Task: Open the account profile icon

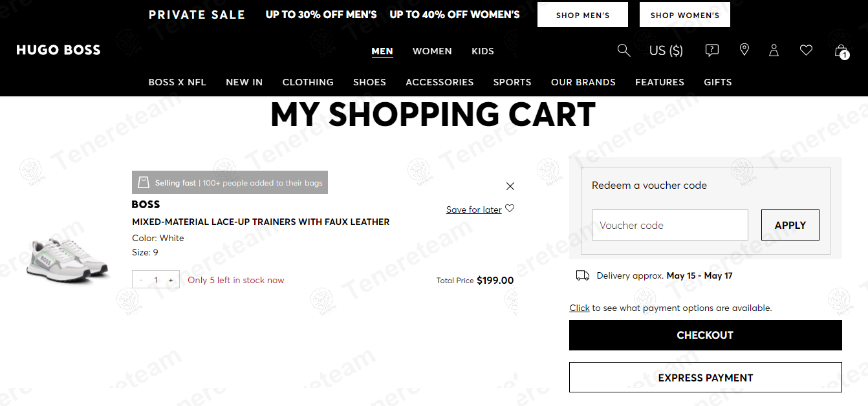Action: click(x=774, y=50)
